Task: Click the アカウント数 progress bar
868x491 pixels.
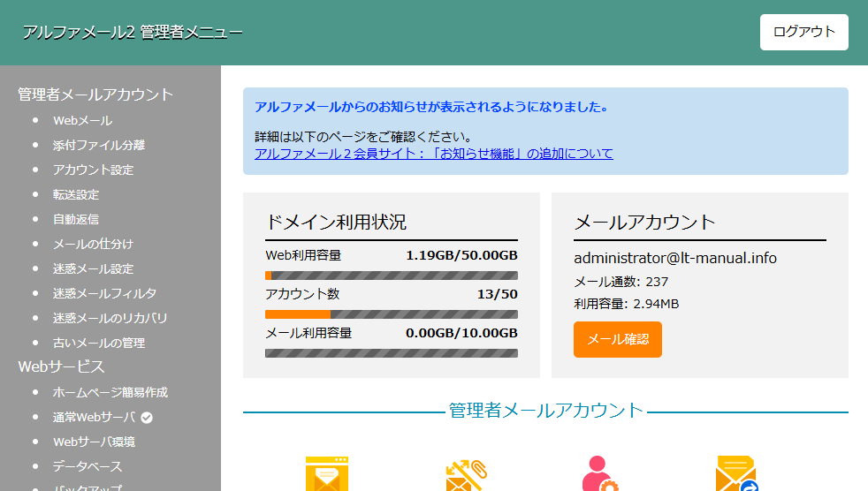Action: point(392,314)
